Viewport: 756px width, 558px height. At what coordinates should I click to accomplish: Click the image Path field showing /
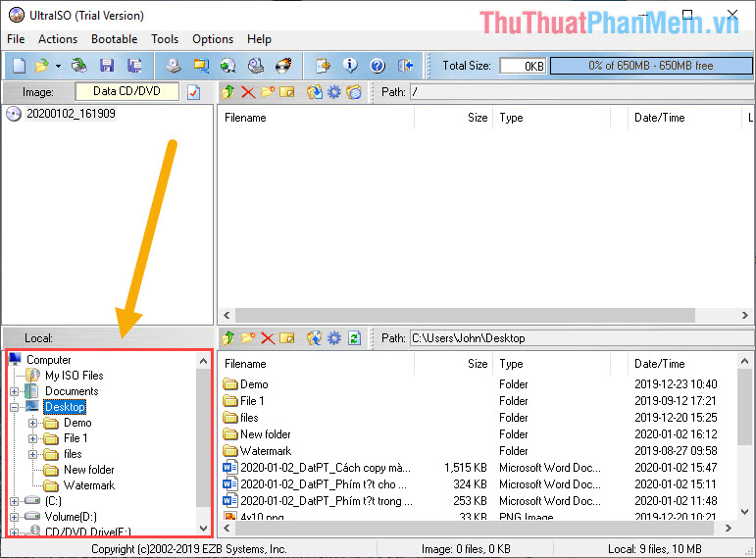point(581,91)
